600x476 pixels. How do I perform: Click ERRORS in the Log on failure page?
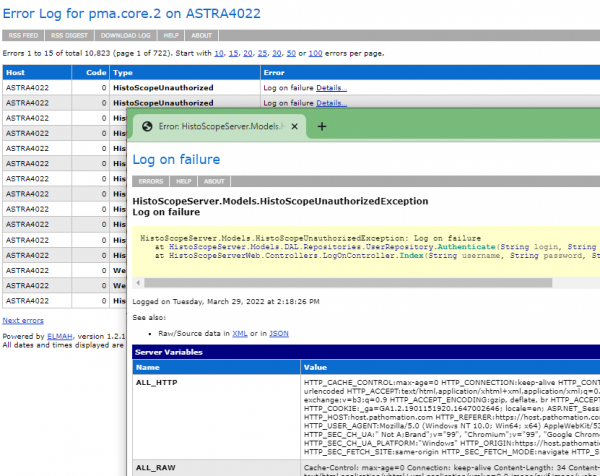point(151,181)
